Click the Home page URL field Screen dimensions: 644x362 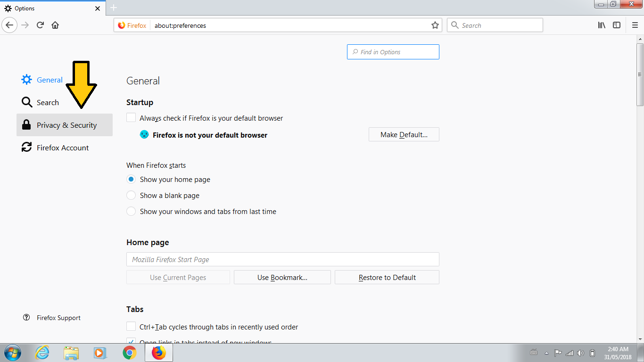283,259
